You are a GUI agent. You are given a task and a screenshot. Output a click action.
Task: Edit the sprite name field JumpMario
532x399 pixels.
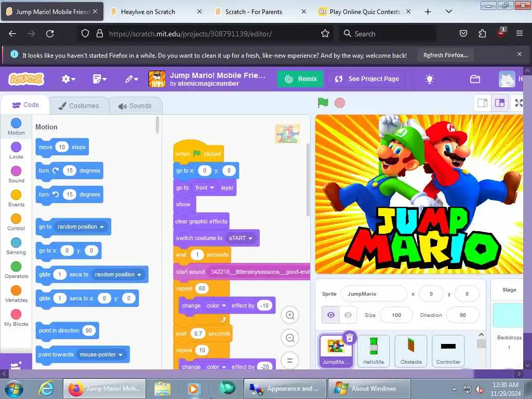374,294
